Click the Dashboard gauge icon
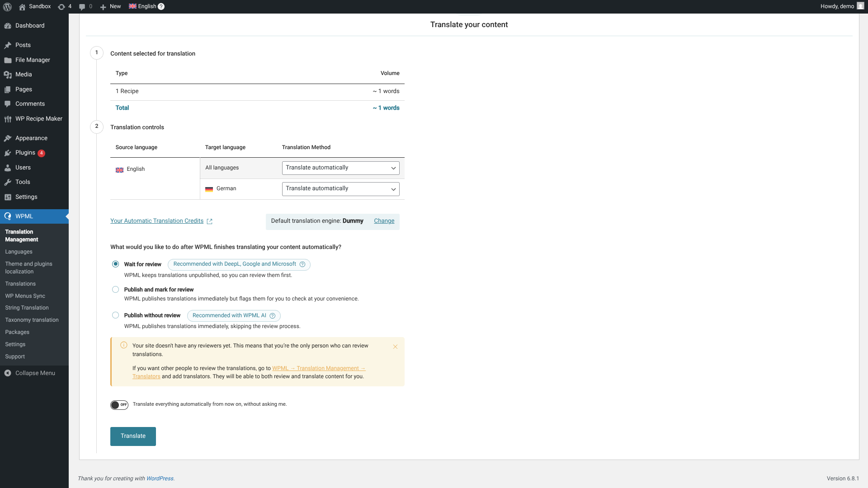868x488 pixels. click(8, 26)
